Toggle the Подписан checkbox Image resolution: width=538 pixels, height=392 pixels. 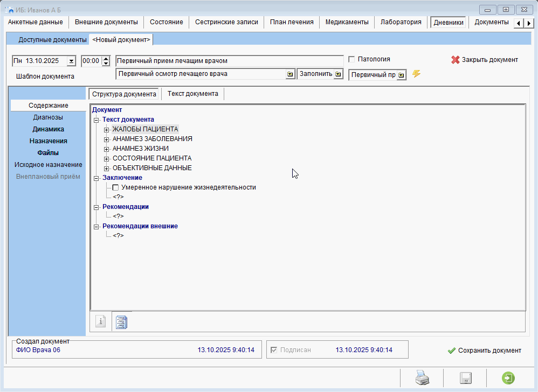coord(275,350)
